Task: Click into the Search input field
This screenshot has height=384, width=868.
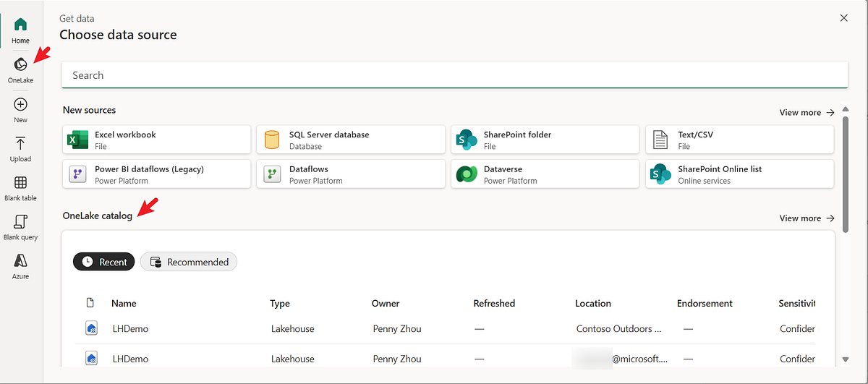Action: 454,75
